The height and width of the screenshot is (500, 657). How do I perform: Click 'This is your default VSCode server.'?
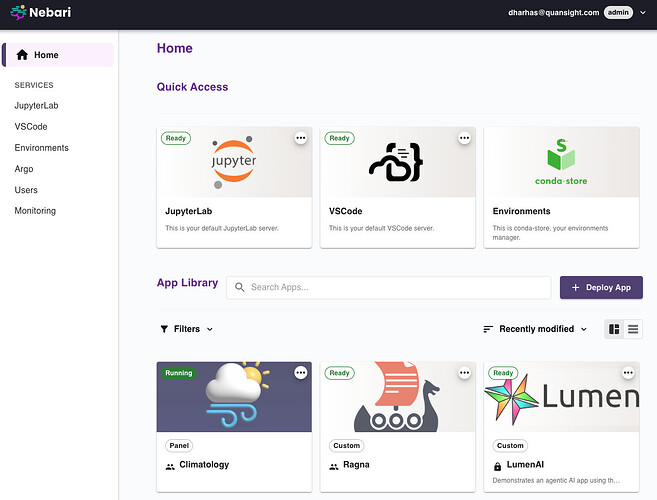tap(381, 228)
